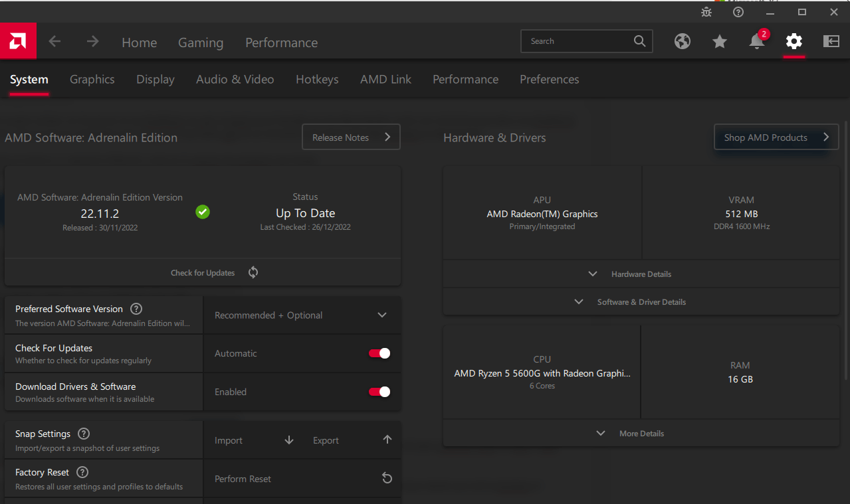Screen dimensions: 850x504
Task: Switch to the Hotkeys tab
Action: pyautogui.click(x=317, y=80)
